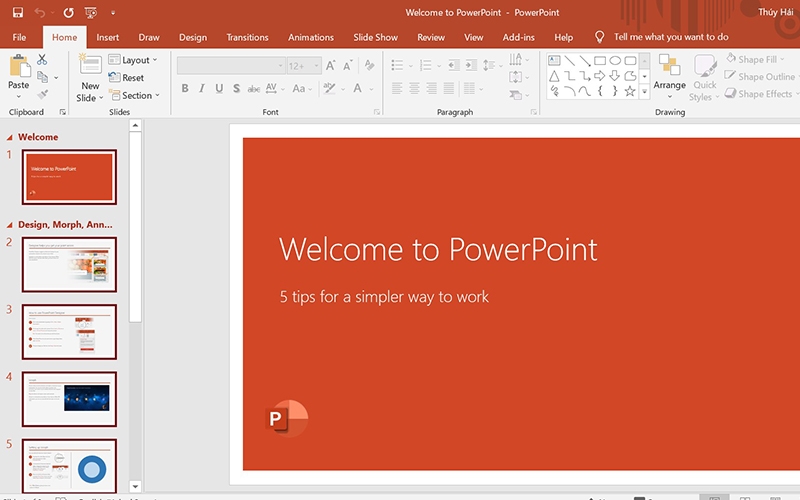The width and height of the screenshot is (800, 500).
Task: Open Character Spacing AV button
Action: (x=274, y=88)
